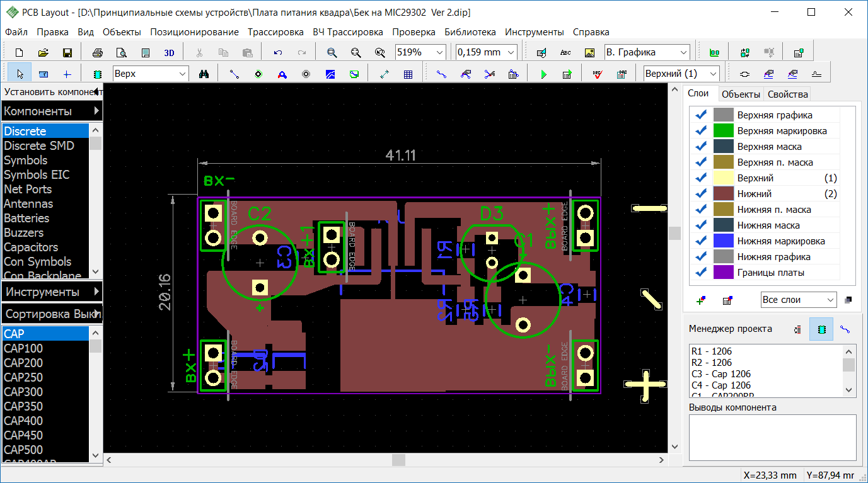Viewport: 868px width, 483px height.
Task: Switch to the Свойства tab
Action: pyautogui.click(x=787, y=94)
